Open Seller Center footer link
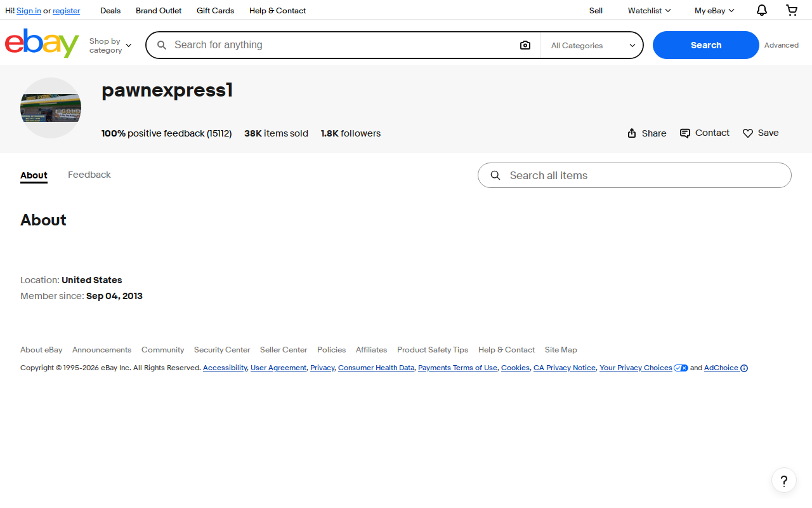Viewport: 812px width, 508px height. (x=284, y=350)
